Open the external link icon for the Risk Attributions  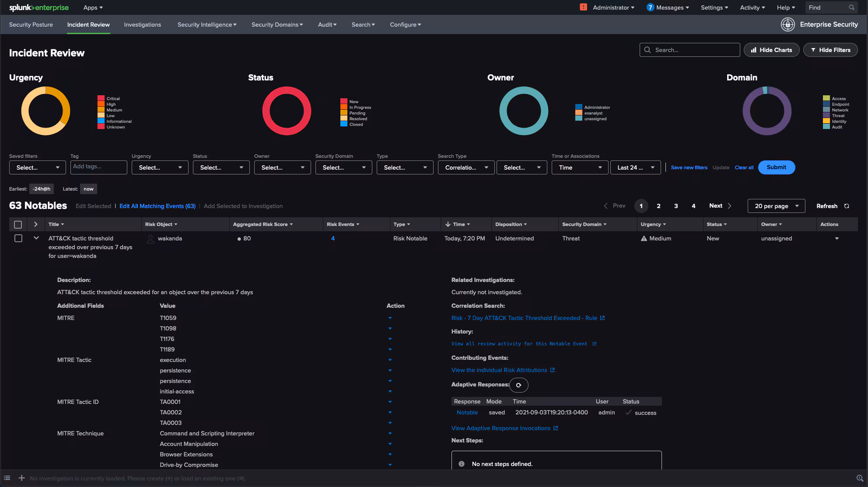pyautogui.click(x=553, y=370)
